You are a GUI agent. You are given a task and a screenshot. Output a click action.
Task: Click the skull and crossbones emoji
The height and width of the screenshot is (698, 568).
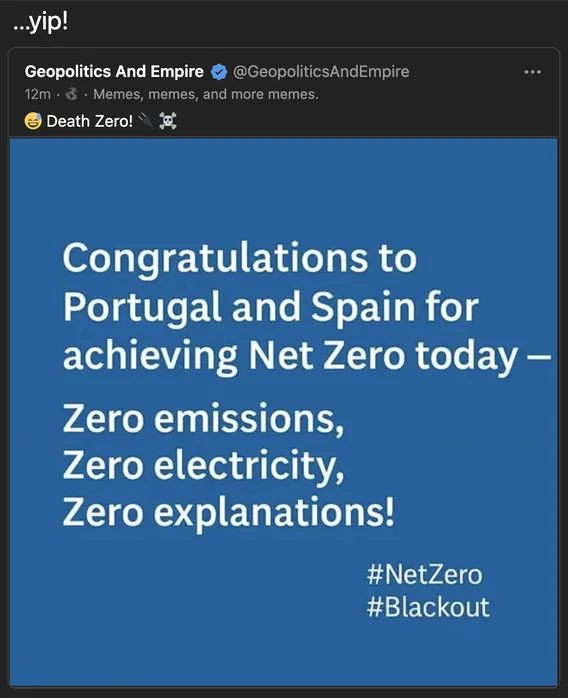click(x=168, y=121)
